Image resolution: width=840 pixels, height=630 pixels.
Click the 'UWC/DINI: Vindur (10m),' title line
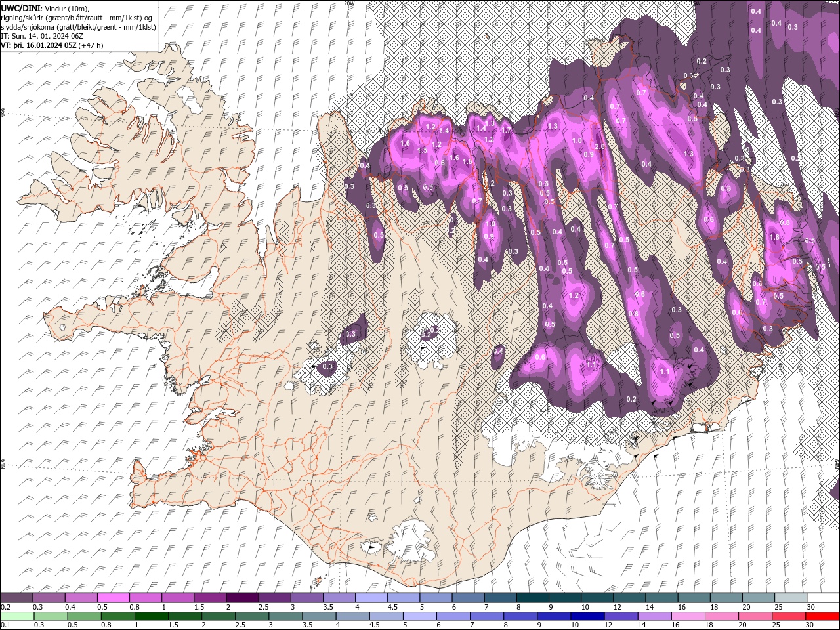pos(45,8)
